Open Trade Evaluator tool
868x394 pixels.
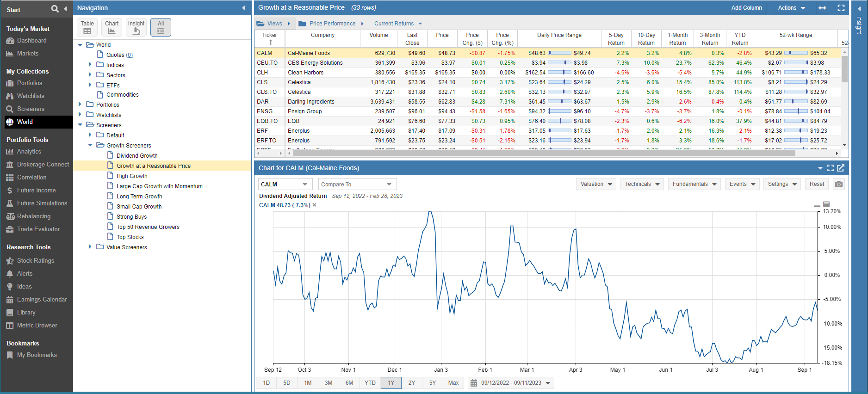tap(38, 229)
